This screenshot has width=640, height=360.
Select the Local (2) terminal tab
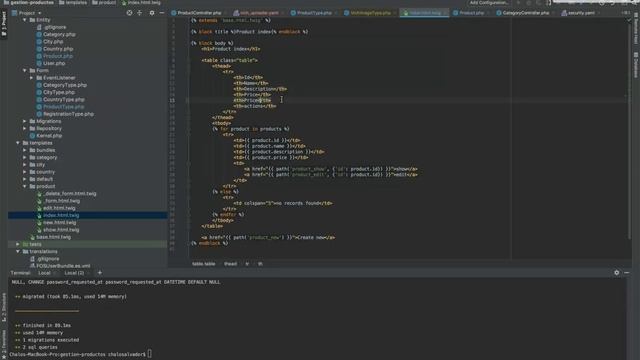click(74, 273)
